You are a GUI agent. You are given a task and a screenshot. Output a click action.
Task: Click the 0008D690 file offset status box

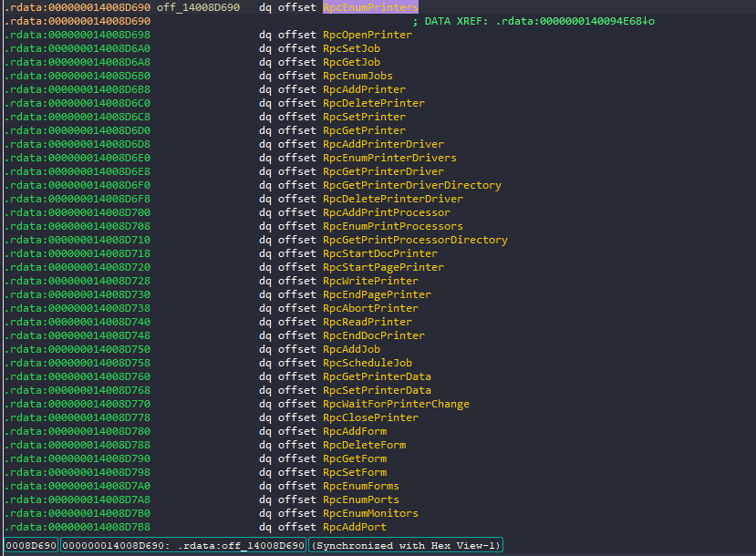[31, 545]
